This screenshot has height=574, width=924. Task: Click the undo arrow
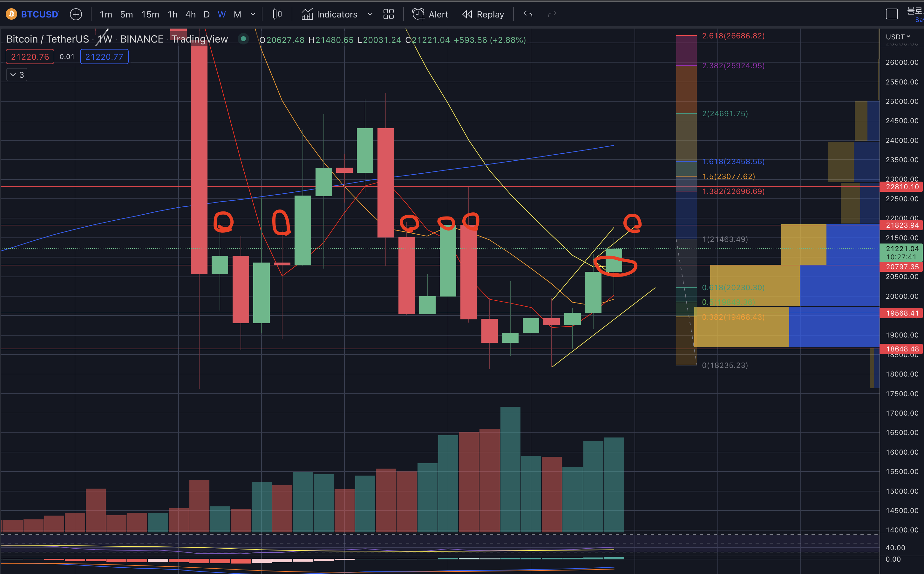pos(528,14)
